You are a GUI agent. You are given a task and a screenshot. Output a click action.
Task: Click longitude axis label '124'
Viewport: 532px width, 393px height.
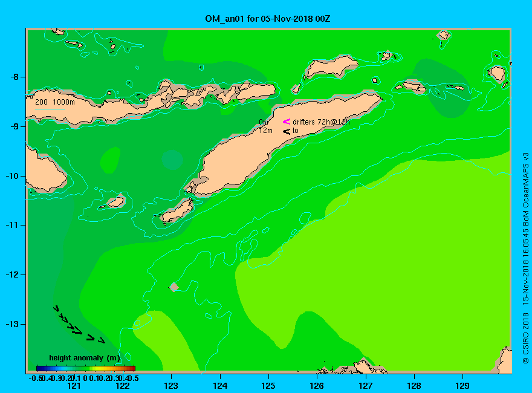pos(220,386)
